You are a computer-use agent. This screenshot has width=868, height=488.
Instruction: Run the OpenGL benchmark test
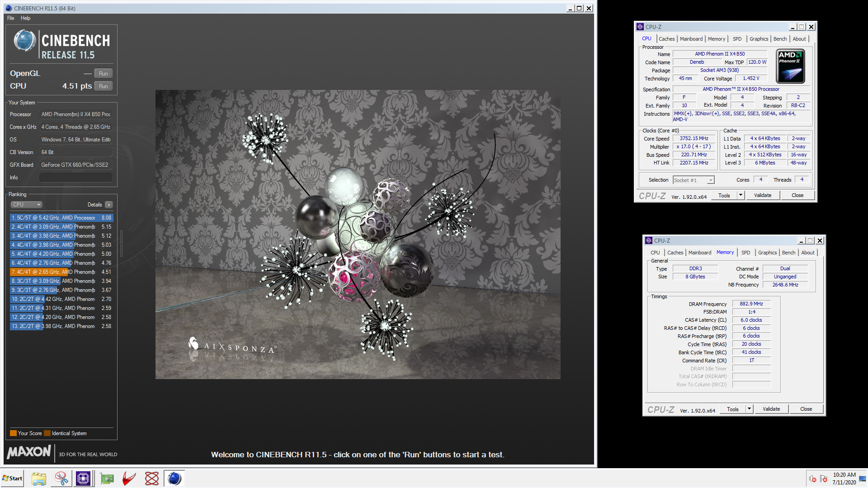(x=104, y=74)
